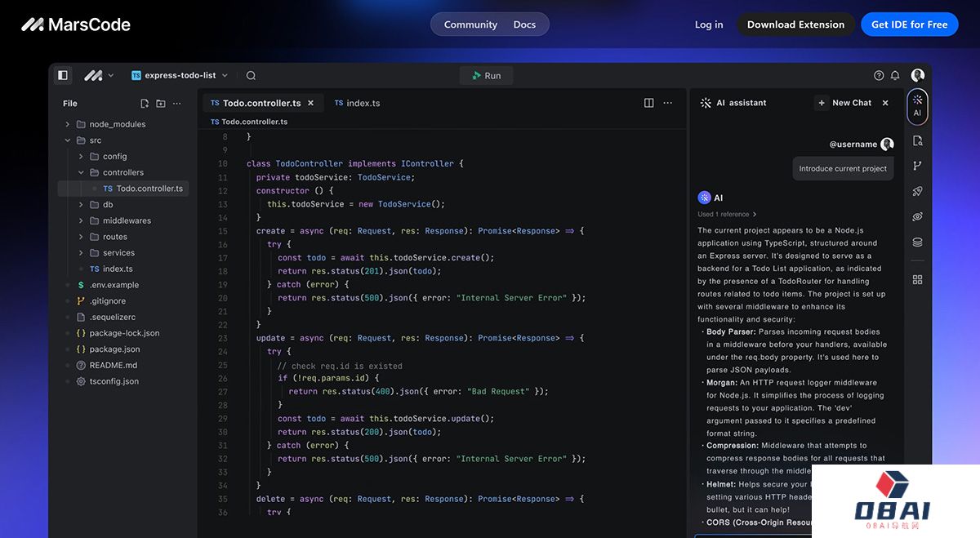The height and width of the screenshot is (538, 980).
Task: Open the extensions grid icon
Action: coord(917,279)
